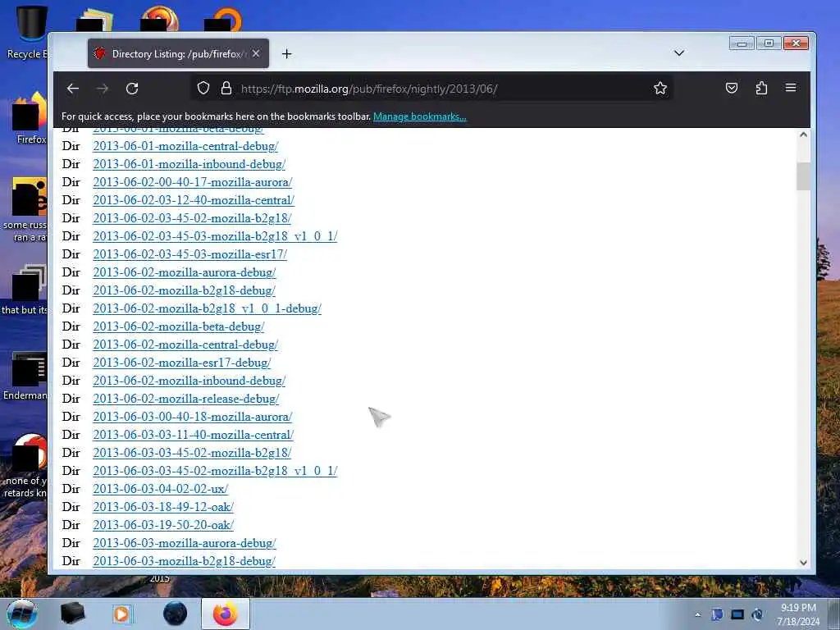Screen dimensions: 840x630
Task: Open the network system tray icon
Action: pos(737,614)
